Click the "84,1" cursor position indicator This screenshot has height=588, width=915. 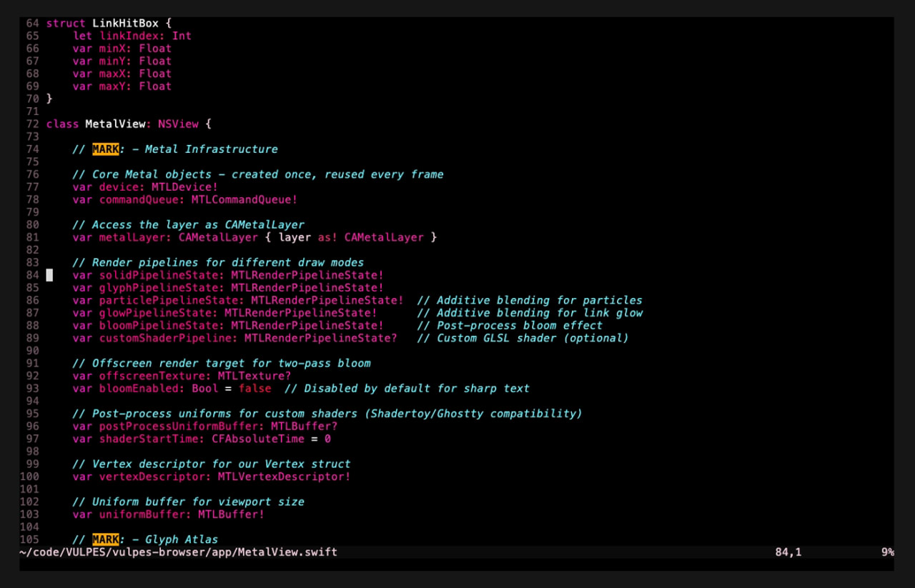click(x=788, y=552)
